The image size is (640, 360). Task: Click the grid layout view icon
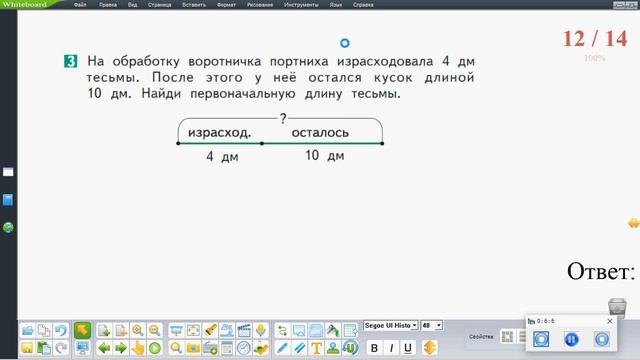(x=507, y=337)
